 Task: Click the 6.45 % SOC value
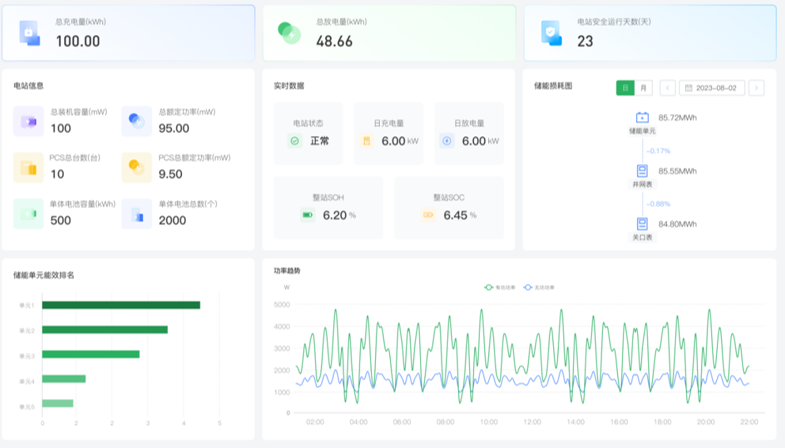460,215
